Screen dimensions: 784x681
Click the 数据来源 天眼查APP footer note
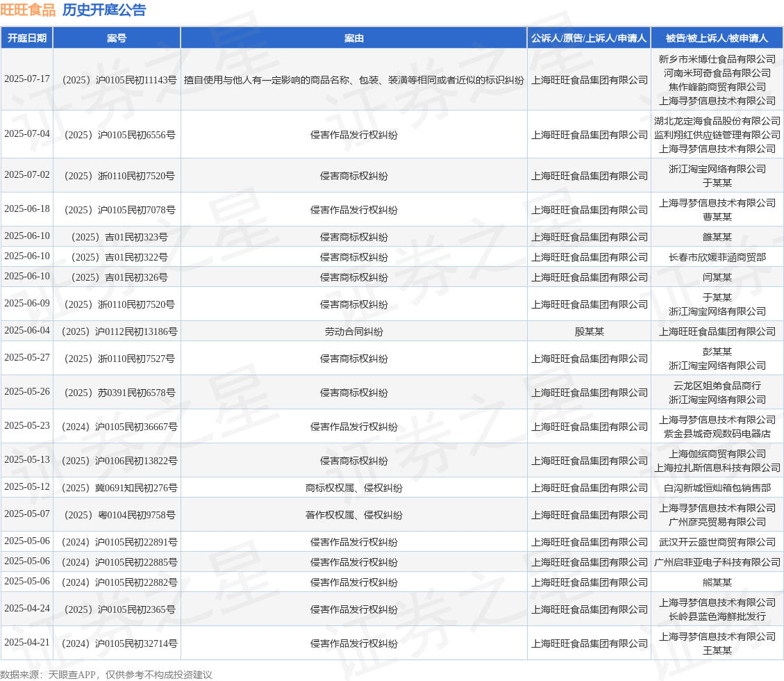coord(106,675)
